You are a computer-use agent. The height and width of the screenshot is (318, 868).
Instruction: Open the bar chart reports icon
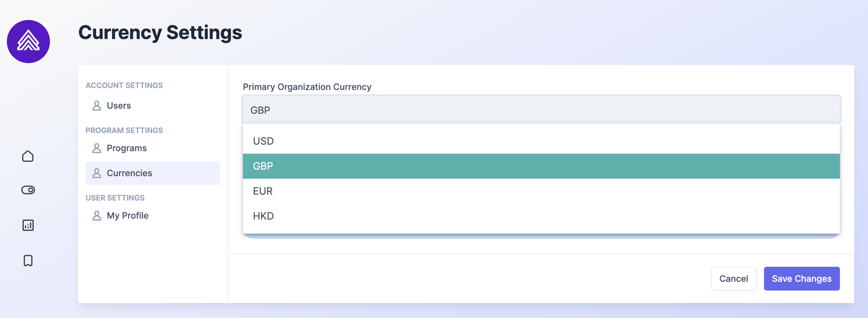tap(28, 225)
